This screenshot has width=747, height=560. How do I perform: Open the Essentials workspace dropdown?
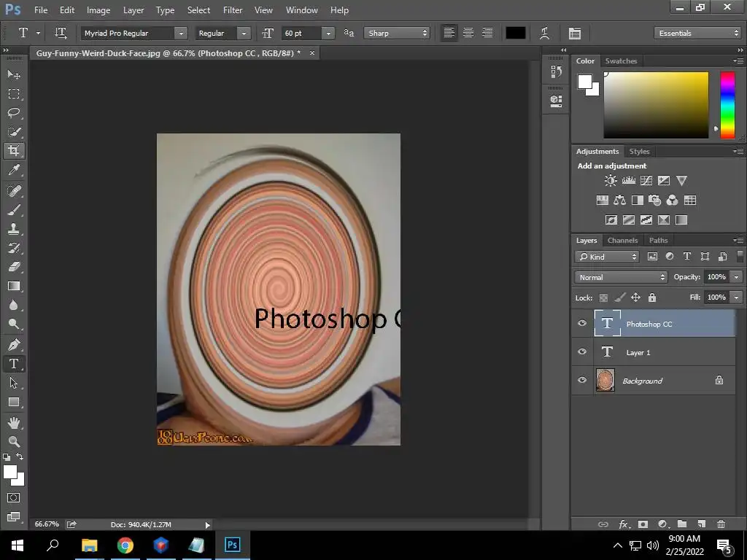[697, 33]
